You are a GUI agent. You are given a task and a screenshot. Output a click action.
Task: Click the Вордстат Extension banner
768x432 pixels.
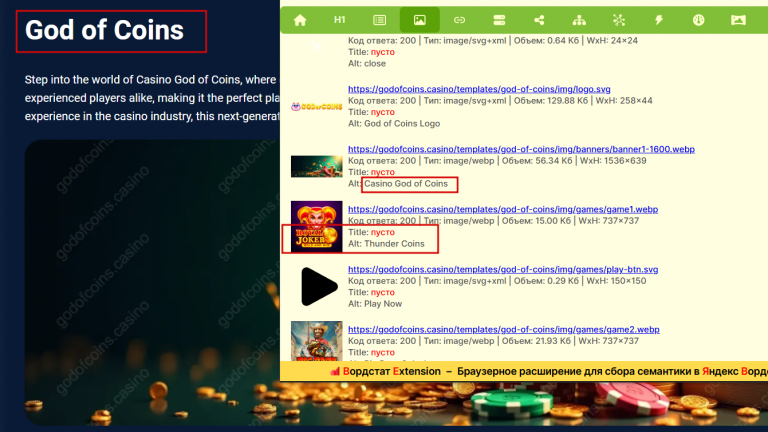(524, 371)
